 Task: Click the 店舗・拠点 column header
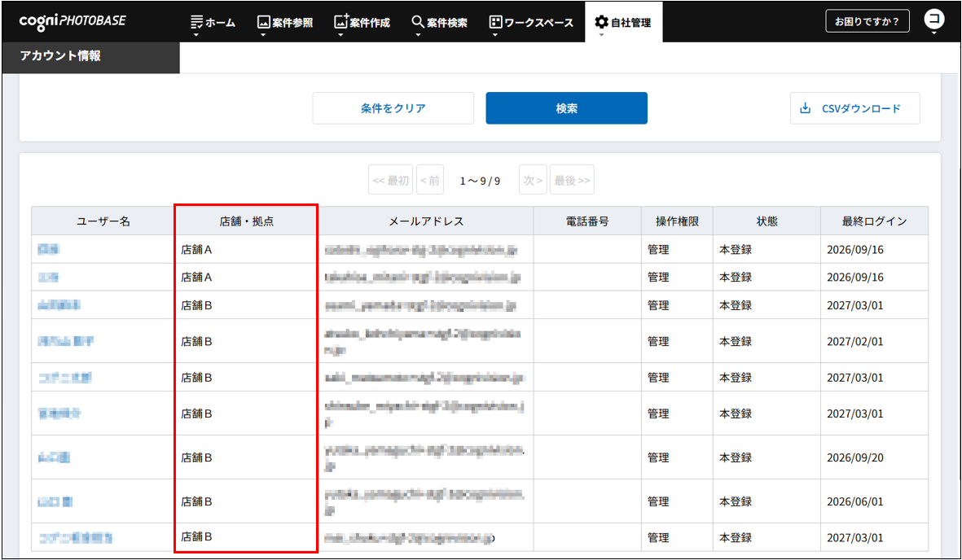[246, 221]
